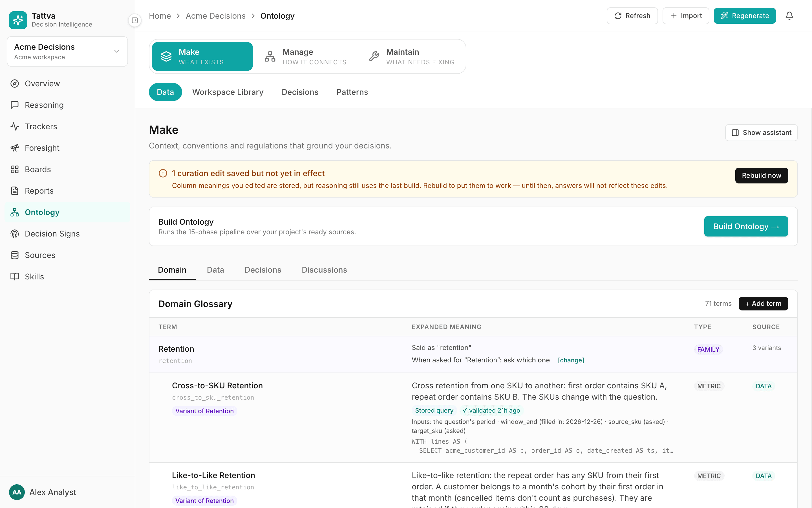The image size is (812, 508).
Task: Click the Alex Analyst user name
Action: click(53, 492)
